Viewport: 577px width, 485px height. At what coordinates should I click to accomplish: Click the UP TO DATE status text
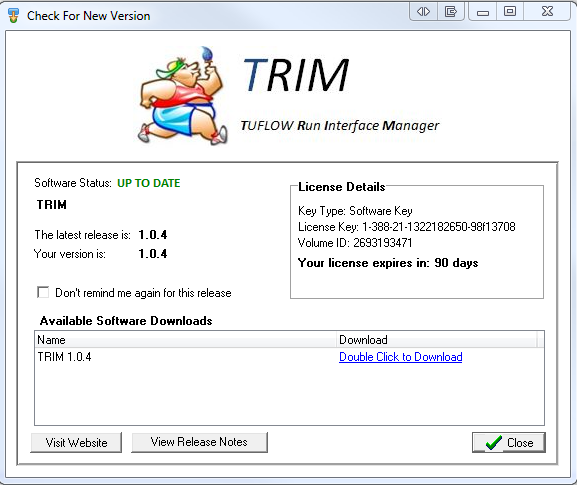(x=149, y=183)
